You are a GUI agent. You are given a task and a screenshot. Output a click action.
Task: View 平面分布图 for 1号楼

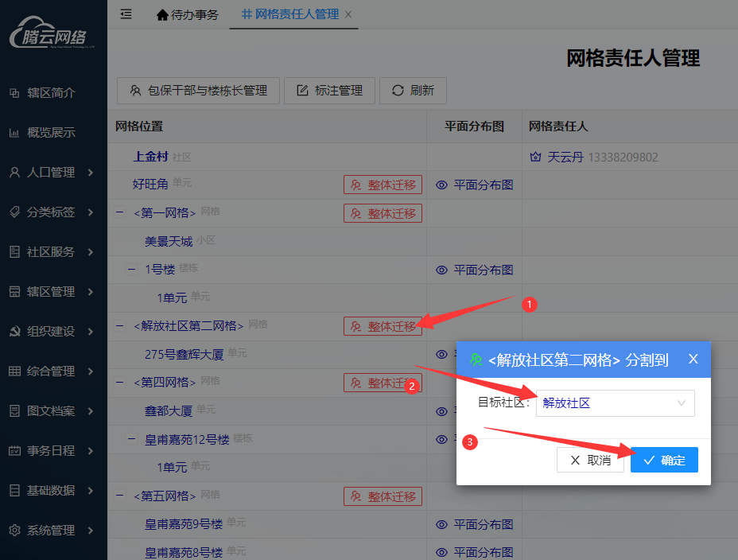475,270
